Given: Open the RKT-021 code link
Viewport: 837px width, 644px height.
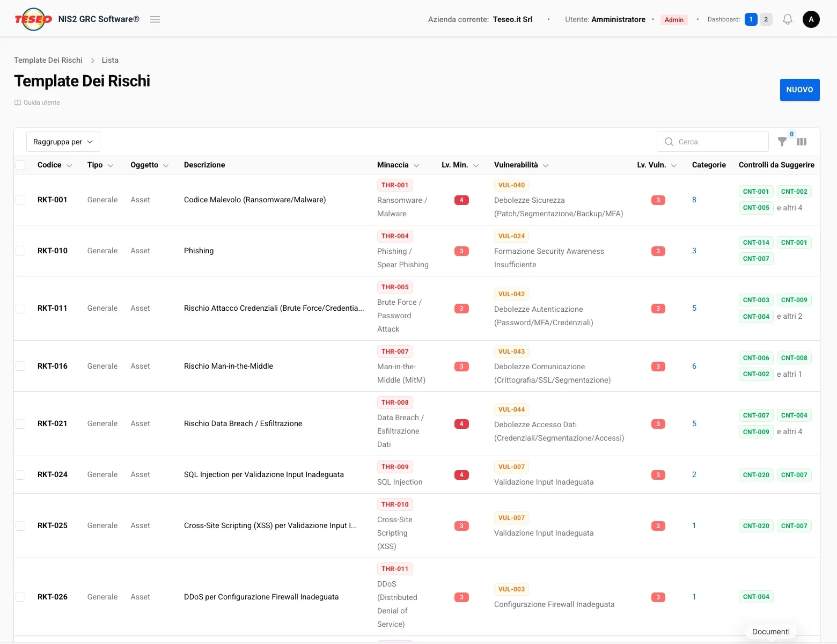Looking at the screenshot, I should pos(53,423).
